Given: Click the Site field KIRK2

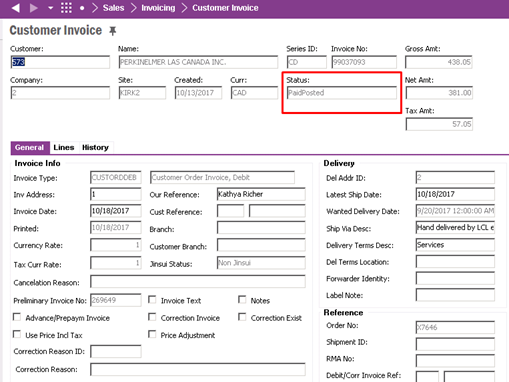Looking at the screenshot, I should (x=142, y=93).
